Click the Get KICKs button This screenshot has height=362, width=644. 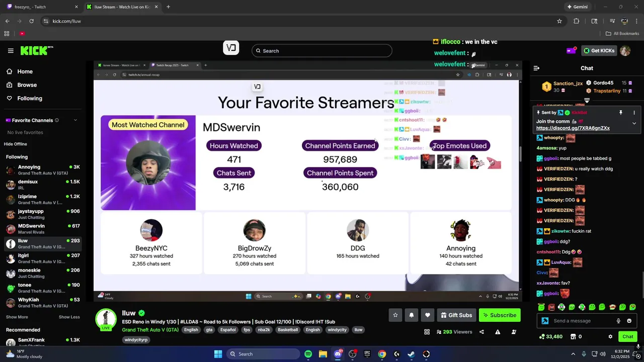point(599,50)
